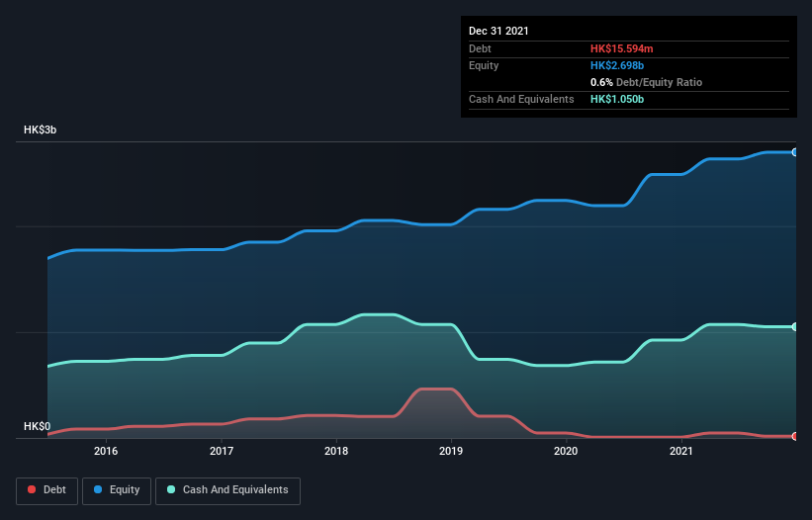
Task: Click the 2019 x-axis label
Action: (451, 451)
